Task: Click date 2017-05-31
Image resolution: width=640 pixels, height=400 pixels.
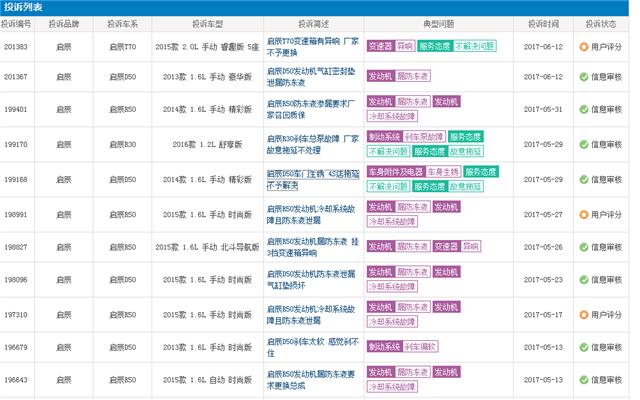Action: pos(543,109)
